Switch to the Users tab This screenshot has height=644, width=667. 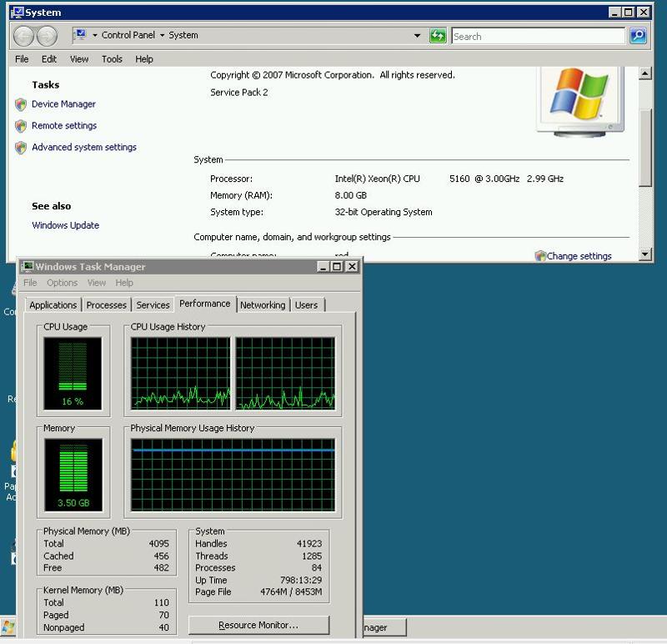[306, 305]
